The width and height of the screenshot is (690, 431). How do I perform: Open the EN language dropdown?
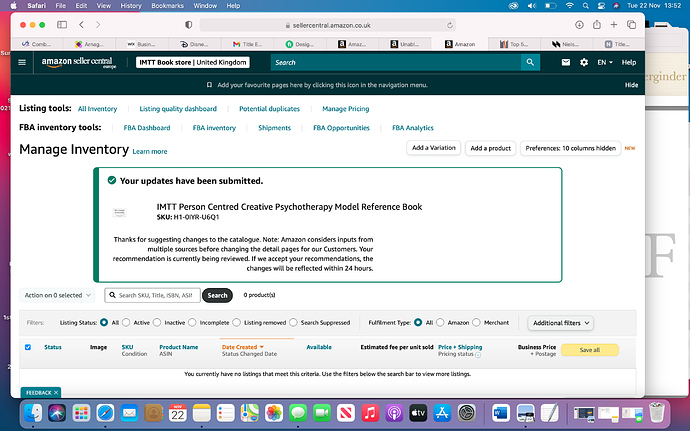click(605, 63)
